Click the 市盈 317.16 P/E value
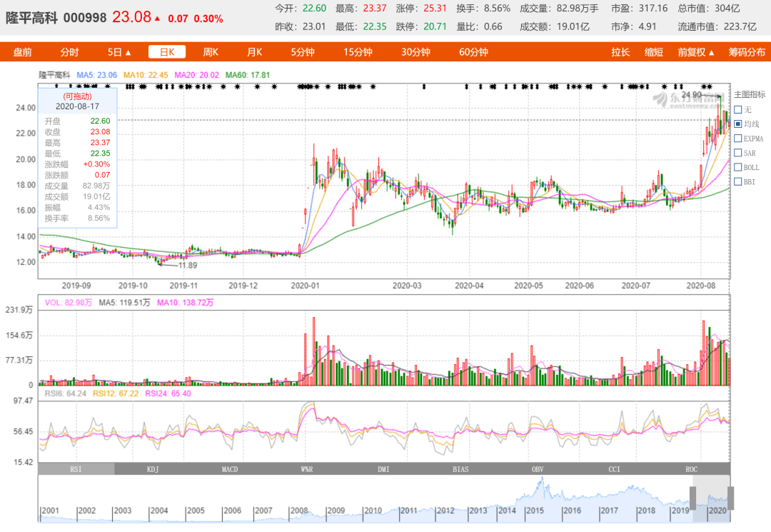The image size is (771, 532). [653, 9]
